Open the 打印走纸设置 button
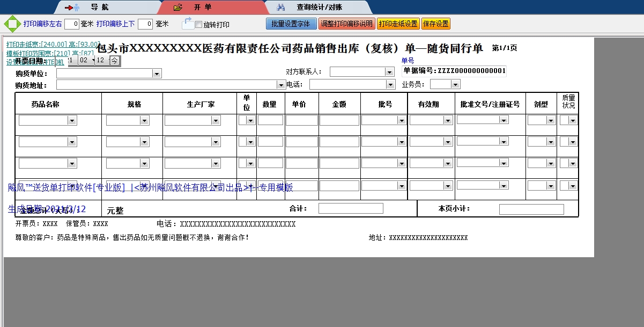 398,24
